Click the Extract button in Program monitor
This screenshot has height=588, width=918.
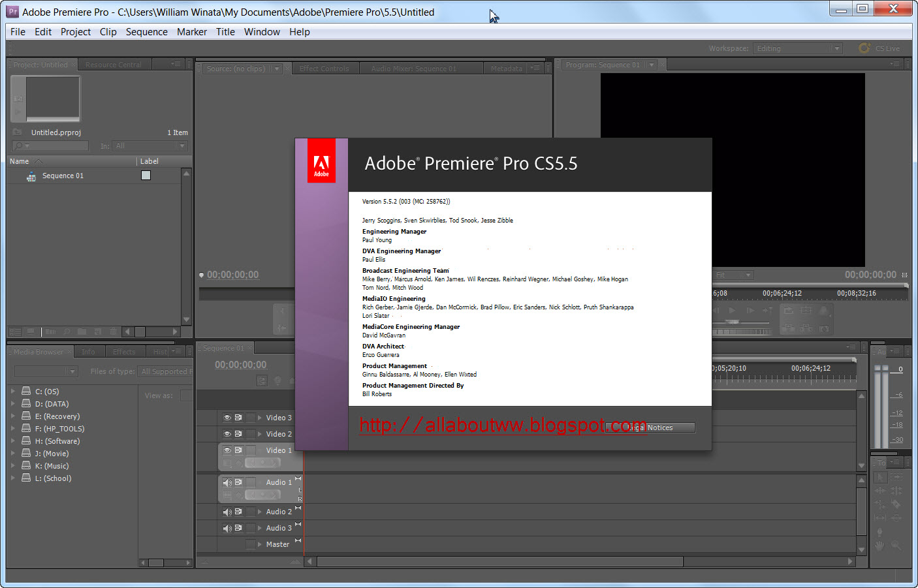(806, 328)
